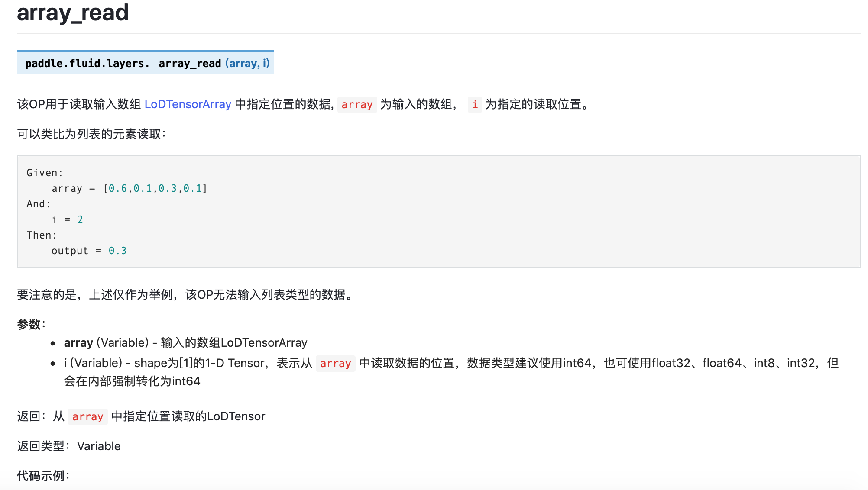
Task: Click the Given: line in code block
Action: (x=45, y=173)
